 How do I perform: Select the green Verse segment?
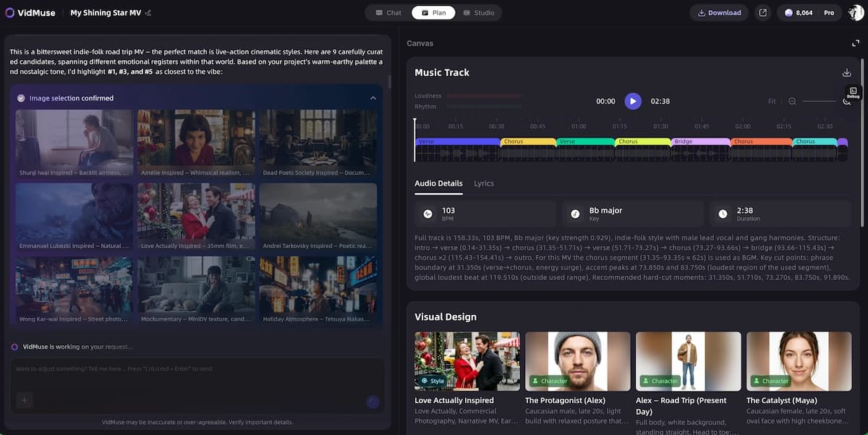(585, 142)
